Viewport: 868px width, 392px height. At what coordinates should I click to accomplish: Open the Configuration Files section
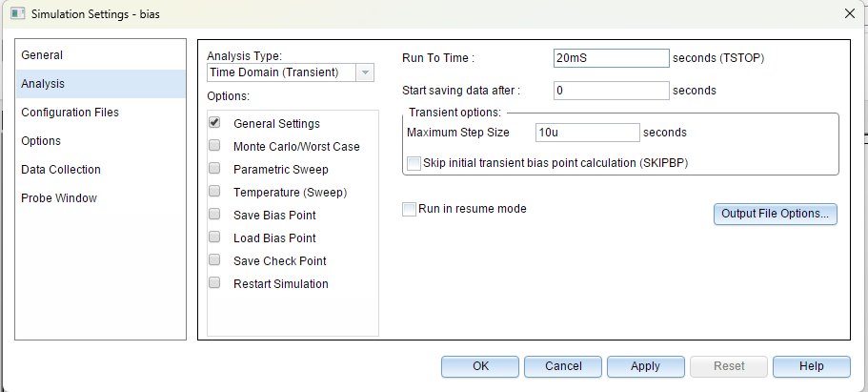pos(71,113)
